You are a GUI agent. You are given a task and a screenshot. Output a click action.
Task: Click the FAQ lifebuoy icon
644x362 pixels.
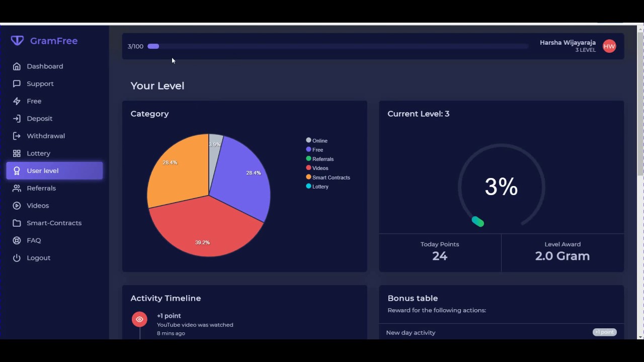tap(17, 240)
